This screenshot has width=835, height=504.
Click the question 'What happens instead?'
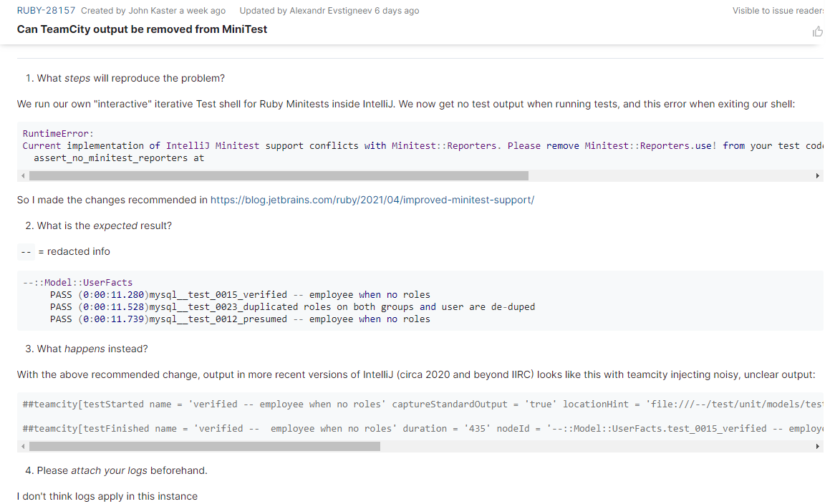[92, 349]
